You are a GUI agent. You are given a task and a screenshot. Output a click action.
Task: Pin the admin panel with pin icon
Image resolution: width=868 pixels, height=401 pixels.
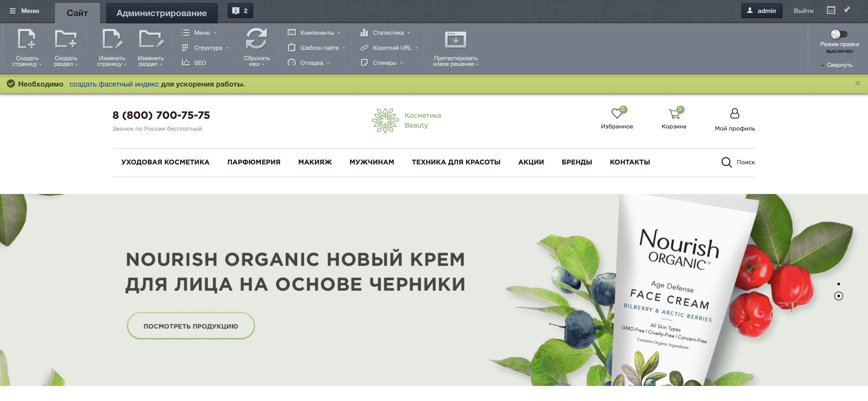pyautogui.click(x=846, y=10)
